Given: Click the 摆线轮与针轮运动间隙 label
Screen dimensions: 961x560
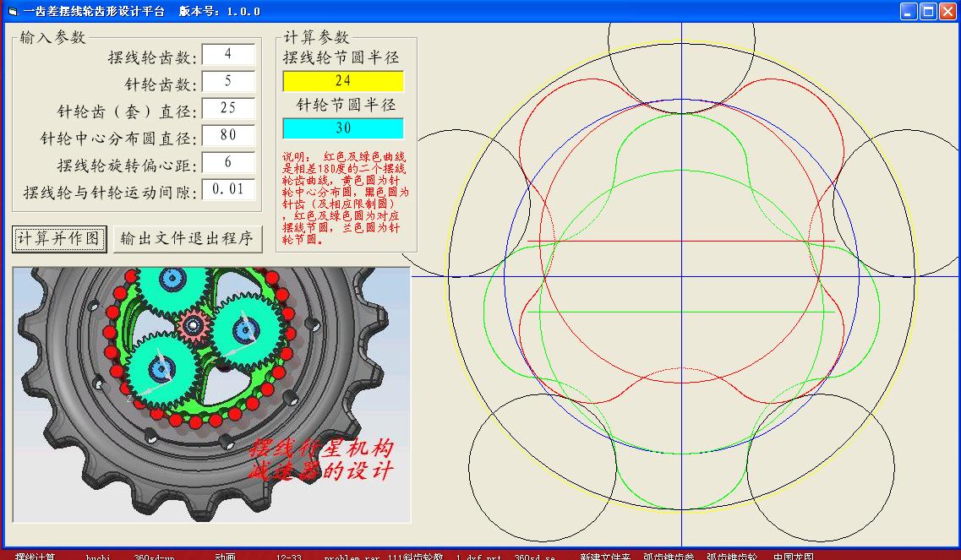Looking at the screenshot, I should point(111,193).
